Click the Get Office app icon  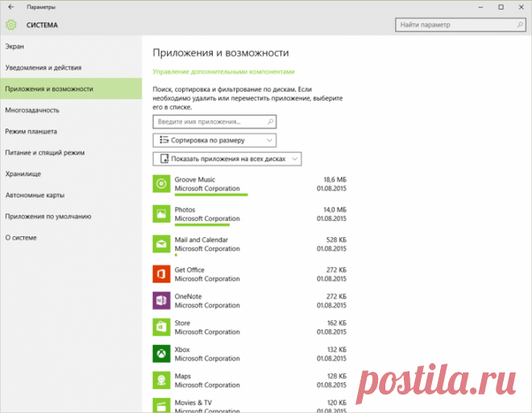pos(161,274)
